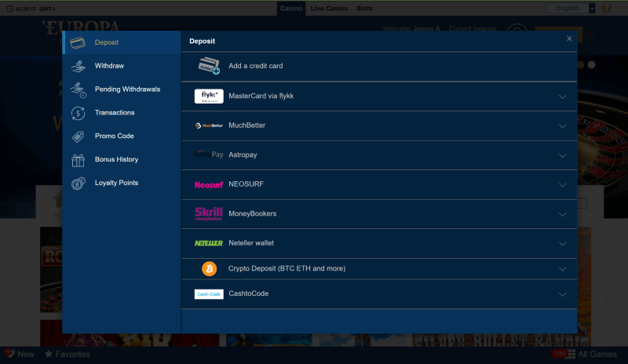
Task: Click the help question mark icon
Action: point(606,8)
